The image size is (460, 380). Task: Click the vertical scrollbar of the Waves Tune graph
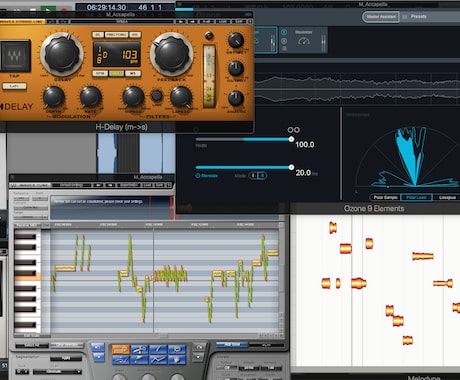[282, 278]
